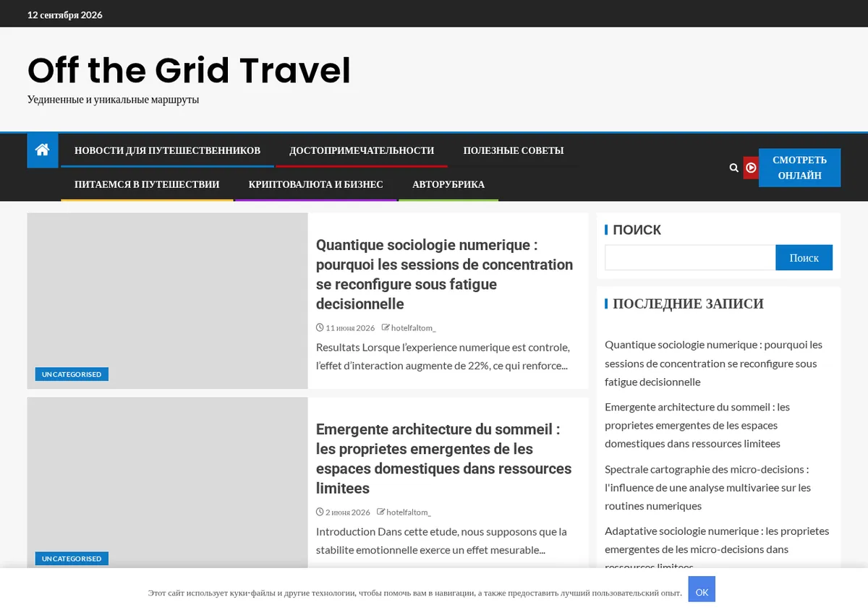
Task: Click the Смотреть онлайн button
Action: coord(799,168)
